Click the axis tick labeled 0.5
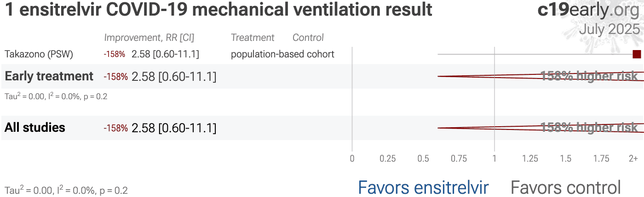This screenshot has height=197, width=644. coord(423,158)
